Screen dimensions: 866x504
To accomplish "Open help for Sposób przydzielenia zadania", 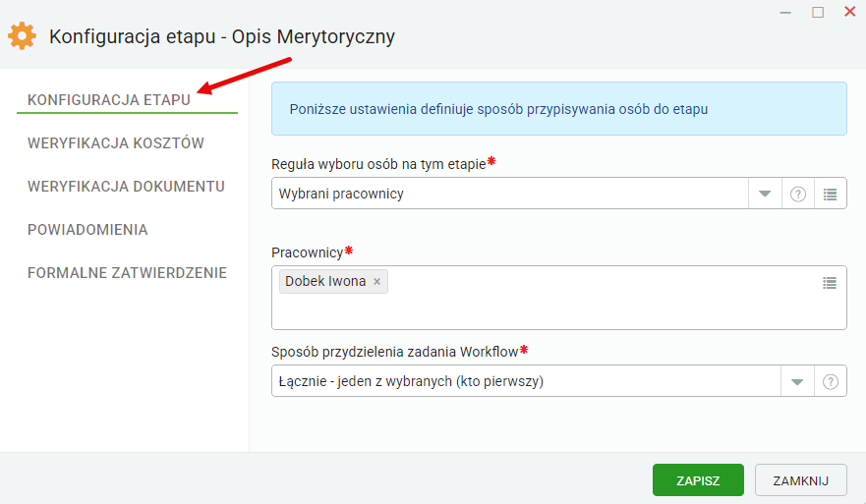I will [831, 381].
